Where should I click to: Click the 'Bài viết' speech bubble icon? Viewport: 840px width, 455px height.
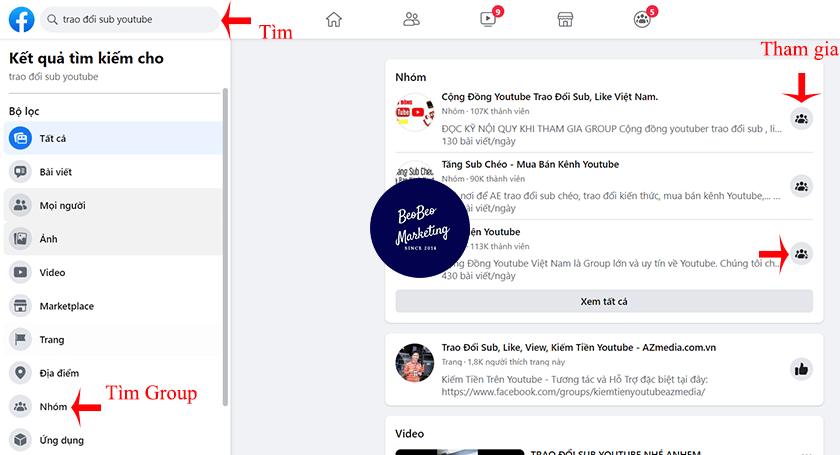[x=20, y=172]
